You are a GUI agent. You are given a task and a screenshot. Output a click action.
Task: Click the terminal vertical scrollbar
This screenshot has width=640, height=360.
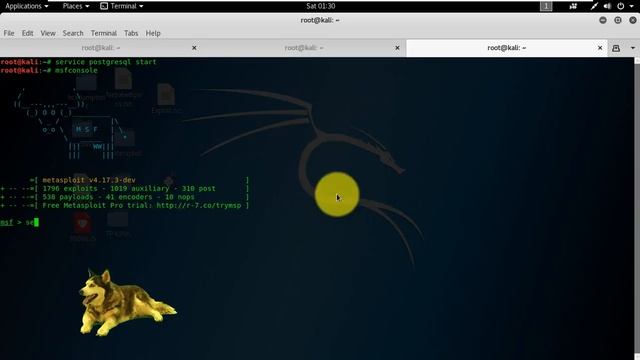pos(637,208)
